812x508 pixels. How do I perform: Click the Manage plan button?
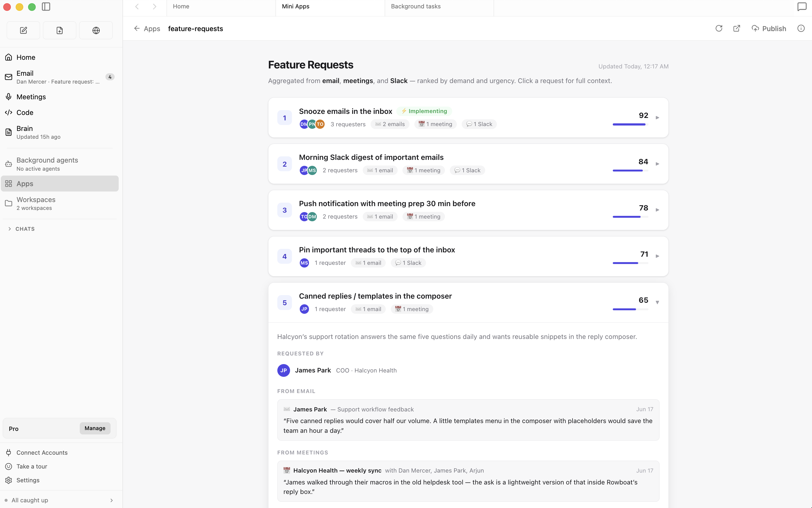pyautogui.click(x=95, y=428)
